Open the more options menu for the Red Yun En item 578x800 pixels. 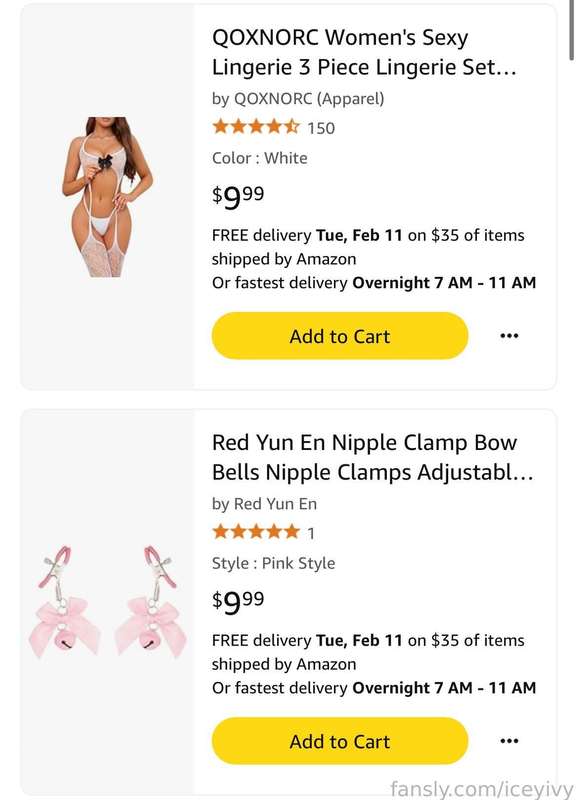click(x=509, y=741)
